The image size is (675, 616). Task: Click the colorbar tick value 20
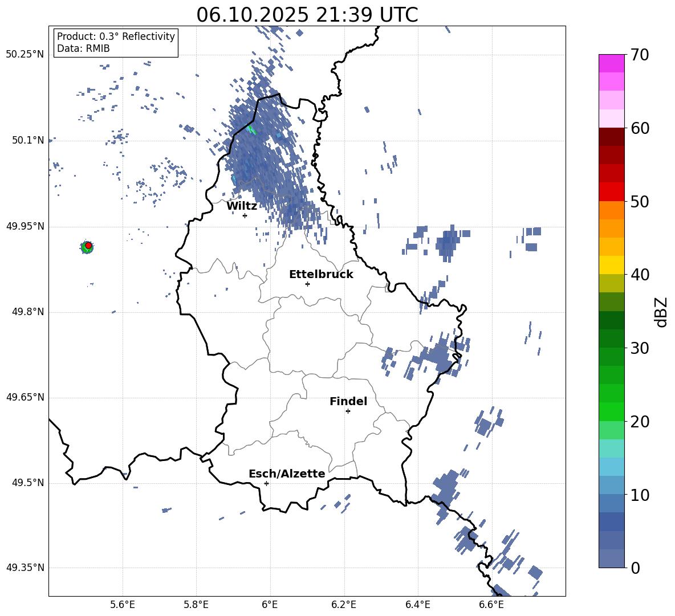[640, 422]
